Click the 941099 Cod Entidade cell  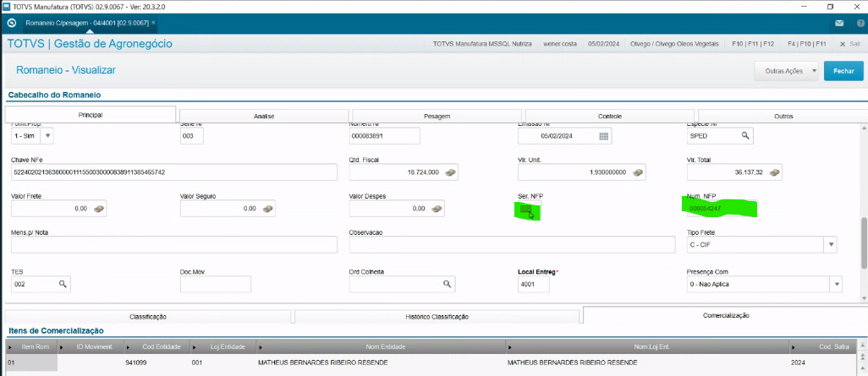pos(157,362)
